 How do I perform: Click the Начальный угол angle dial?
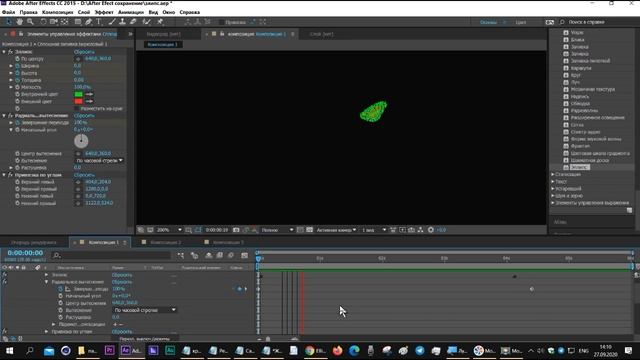81,141
